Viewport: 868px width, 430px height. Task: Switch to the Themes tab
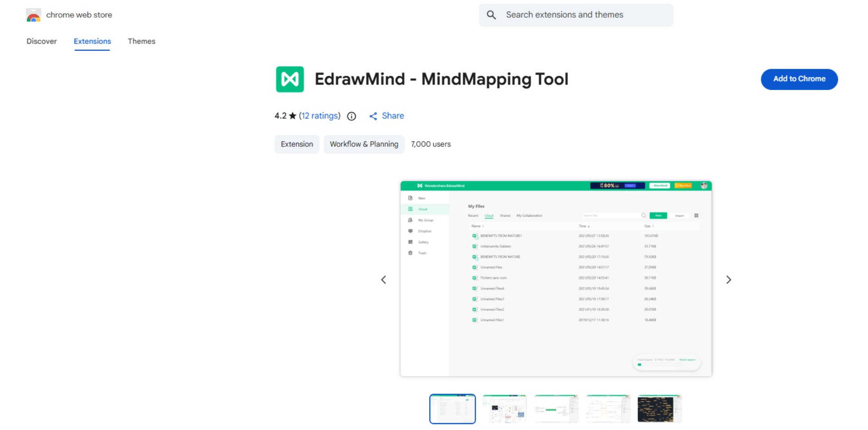coord(141,41)
